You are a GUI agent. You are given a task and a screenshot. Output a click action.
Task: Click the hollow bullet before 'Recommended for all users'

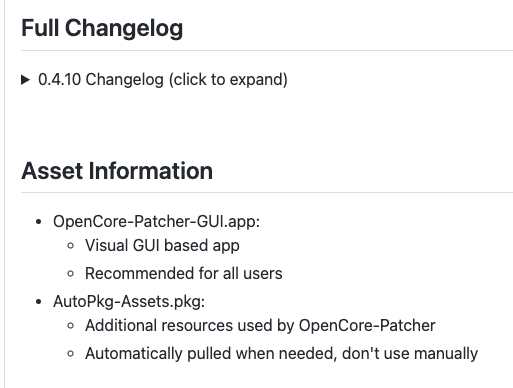click(x=70, y=274)
